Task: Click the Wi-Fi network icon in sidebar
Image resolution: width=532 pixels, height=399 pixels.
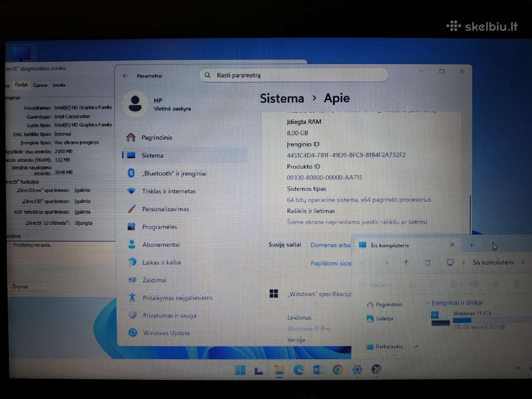Action: point(131,191)
